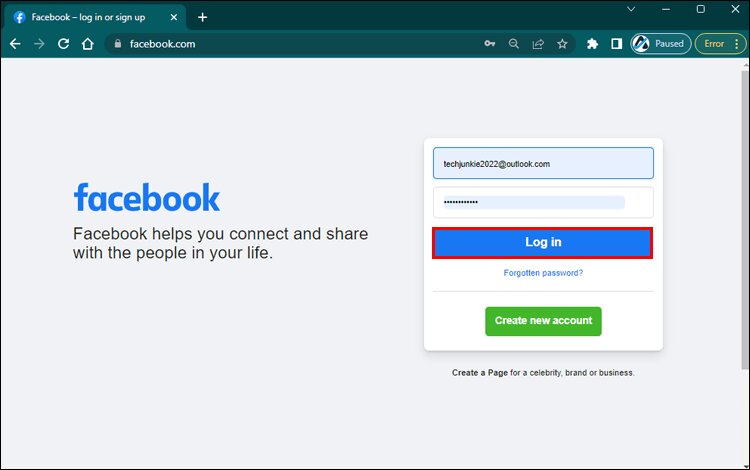
Task: Click the facebook logo
Action: click(147, 197)
